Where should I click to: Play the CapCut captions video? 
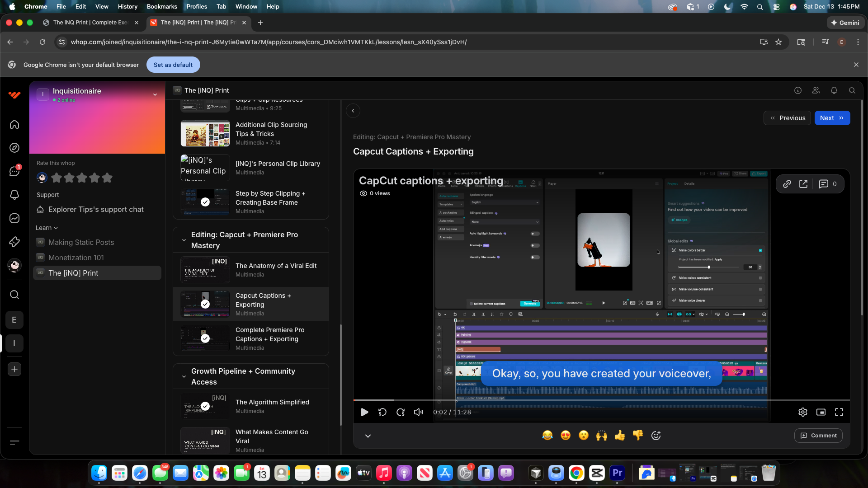tap(364, 412)
